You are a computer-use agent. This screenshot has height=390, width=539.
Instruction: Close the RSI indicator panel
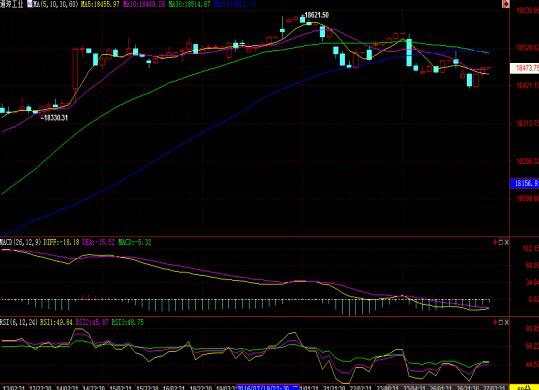click(507, 322)
